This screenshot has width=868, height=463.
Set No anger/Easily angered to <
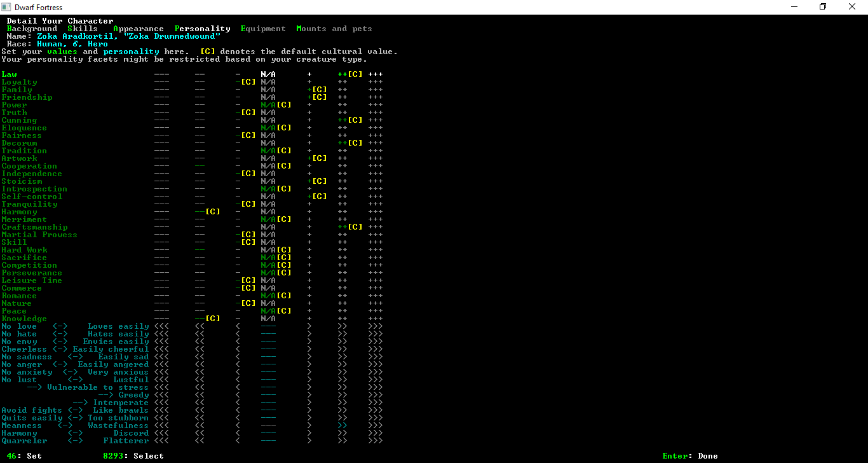pyautogui.click(x=238, y=364)
